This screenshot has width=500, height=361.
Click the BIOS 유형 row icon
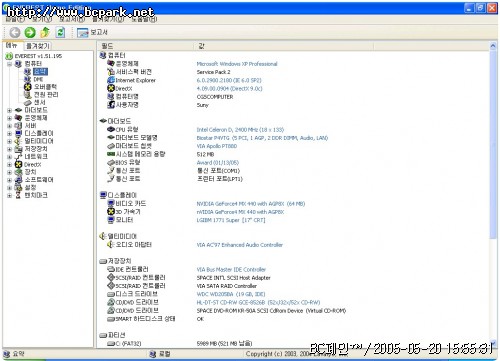coord(111,162)
